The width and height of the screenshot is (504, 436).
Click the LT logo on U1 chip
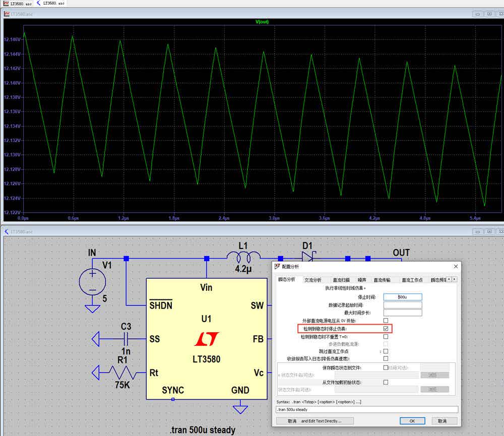tap(206, 339)
